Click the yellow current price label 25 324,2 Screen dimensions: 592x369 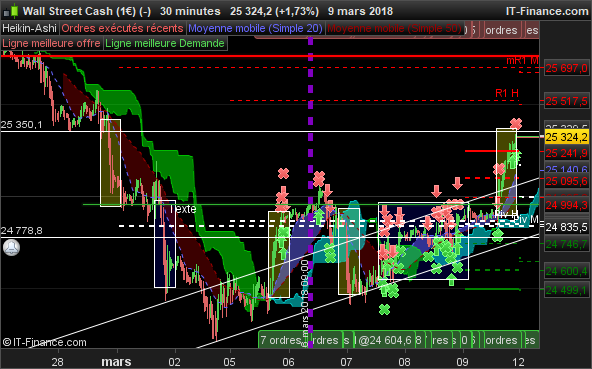point(566,137)
